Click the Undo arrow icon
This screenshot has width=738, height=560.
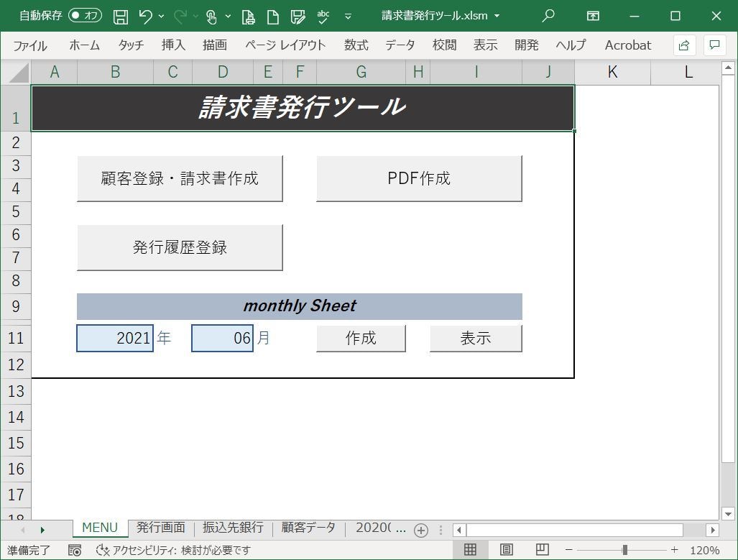(145, 17)
